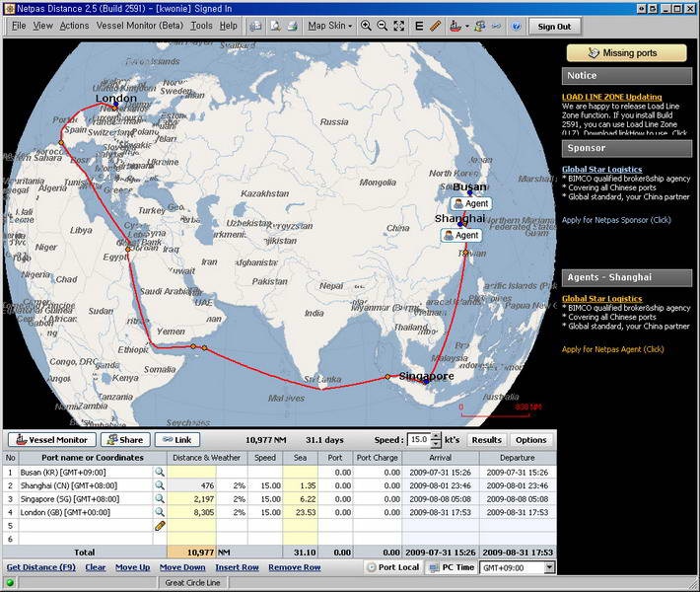Click the chain link toolbar icon
The width and height of the screenshot is (700, 592).
tap(496, 26)
